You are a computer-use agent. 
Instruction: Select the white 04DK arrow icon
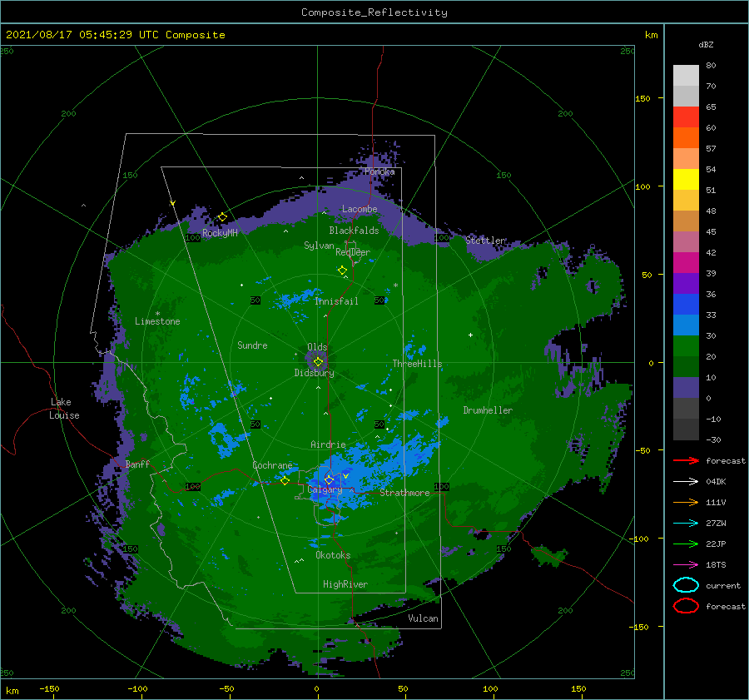[x=686, y=481]
